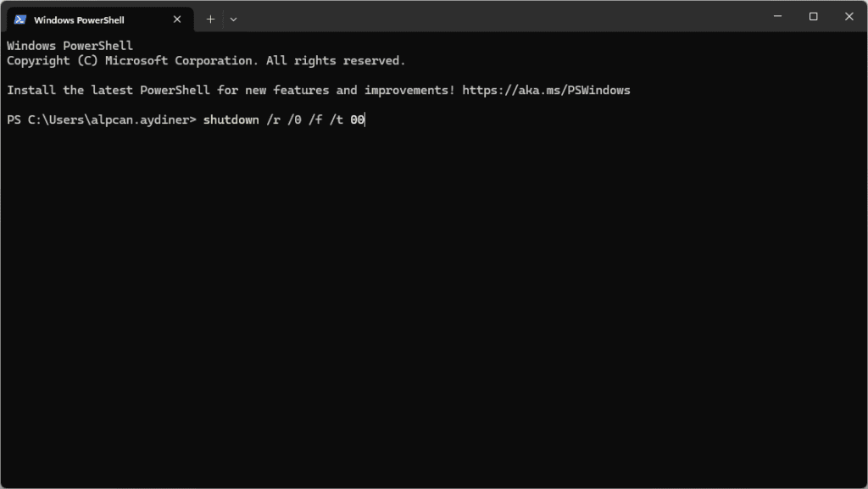Click the empty title bar area

pos(509,17)
